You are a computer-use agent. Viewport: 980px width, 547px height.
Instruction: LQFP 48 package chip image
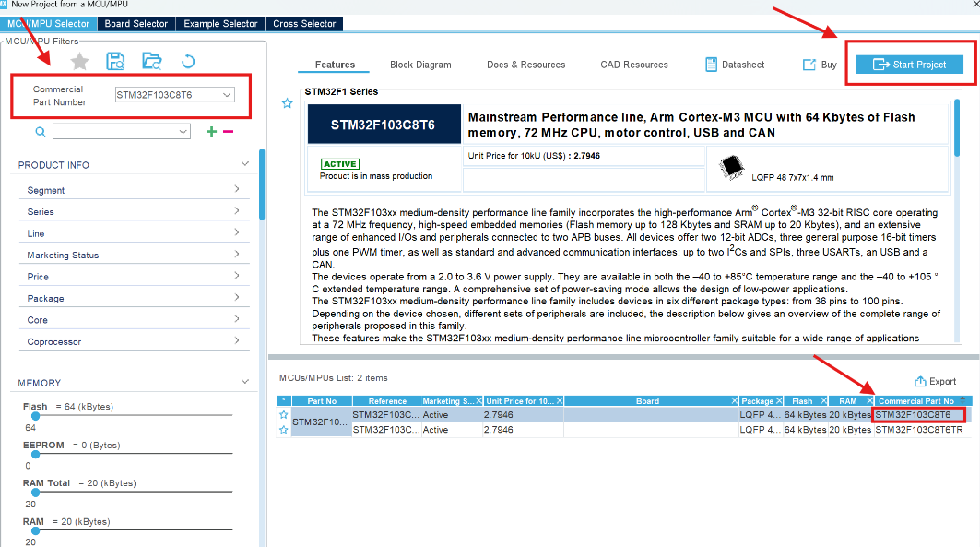coord(731,167)
